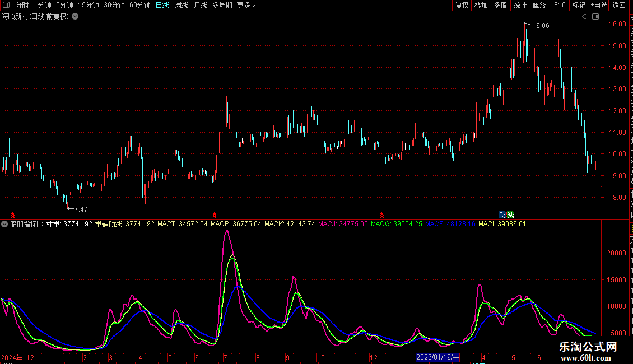633x364 pixels.
Task: Select the 5分钟 period
Action: [64, 5]
